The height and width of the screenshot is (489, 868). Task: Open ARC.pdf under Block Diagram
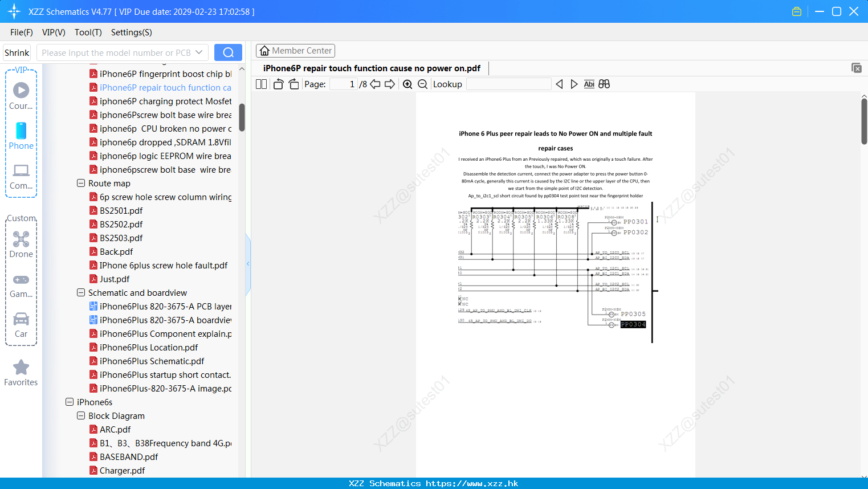coord(110,429)
